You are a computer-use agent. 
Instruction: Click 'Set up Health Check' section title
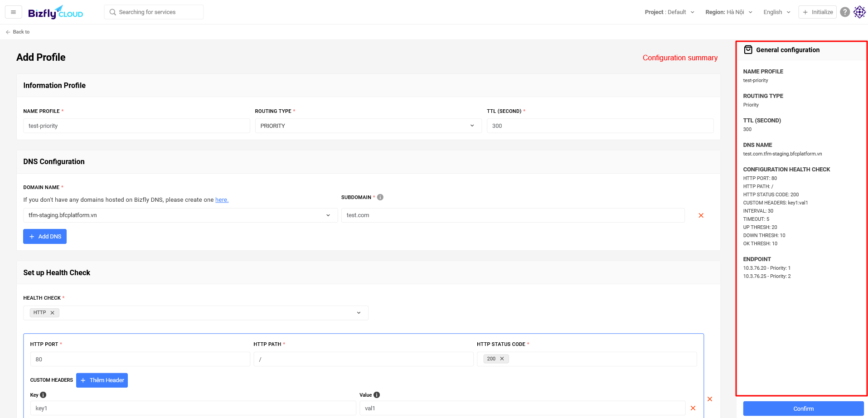pyautogui.click(x=57, y=273)
